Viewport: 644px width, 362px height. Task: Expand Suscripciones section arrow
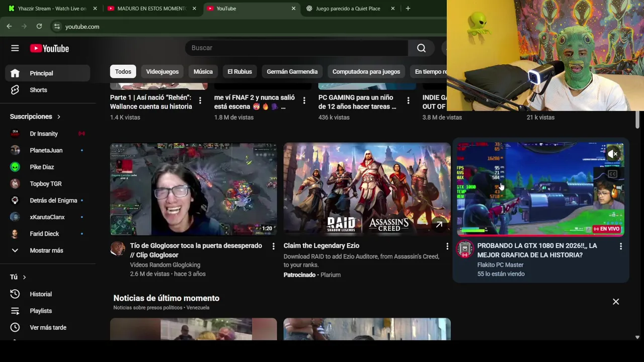click(58, 117)
